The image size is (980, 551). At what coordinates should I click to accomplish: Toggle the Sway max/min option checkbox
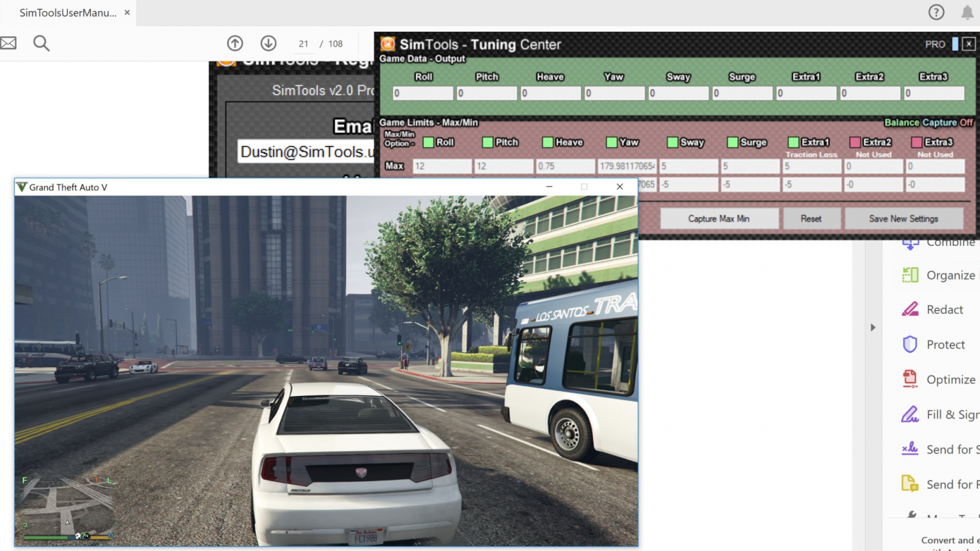point(673,142)
